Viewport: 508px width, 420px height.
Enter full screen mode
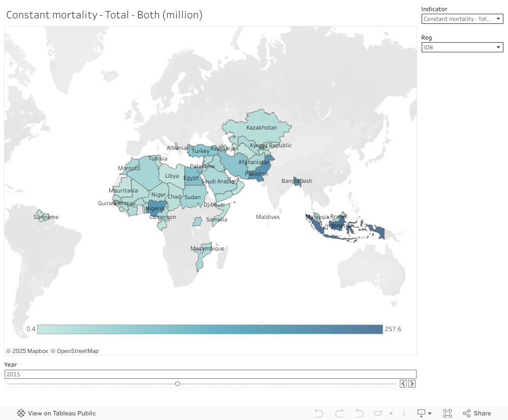pos(448,413)
